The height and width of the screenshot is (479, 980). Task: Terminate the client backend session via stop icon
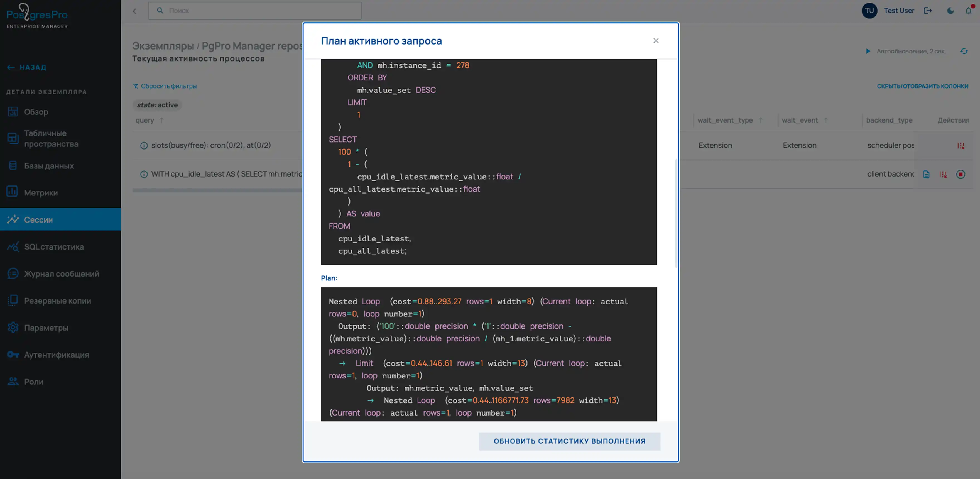click(x=960, y=174)
